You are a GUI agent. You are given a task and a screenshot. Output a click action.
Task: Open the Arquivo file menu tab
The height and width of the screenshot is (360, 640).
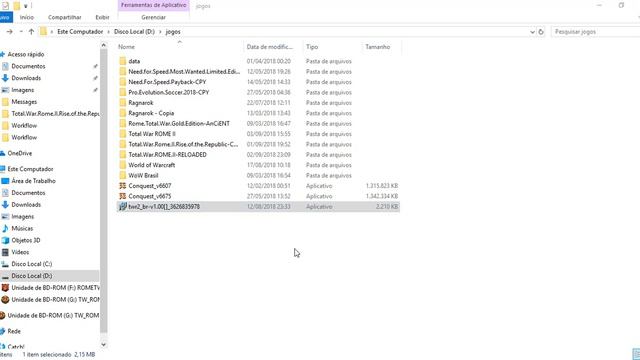5,18
